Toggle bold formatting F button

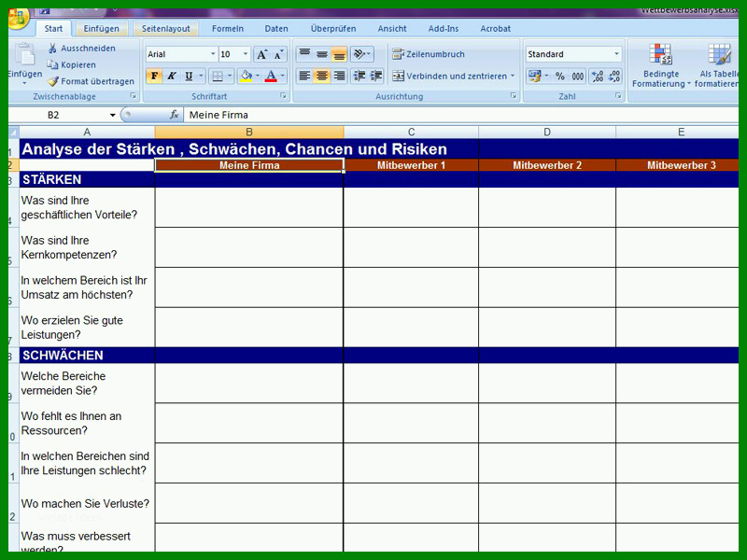click(x=154, y=76)
